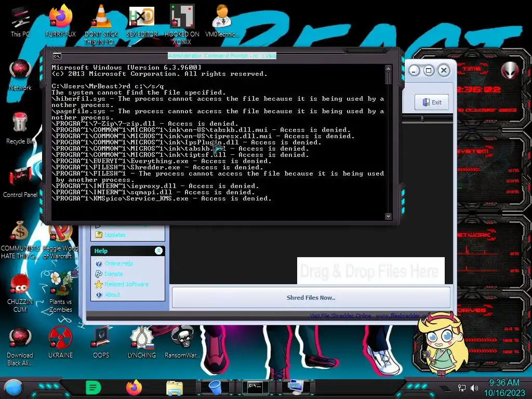Click the Shred Files Now button
532x399 pixels.
pyautogui.click(x=311, y=298)
